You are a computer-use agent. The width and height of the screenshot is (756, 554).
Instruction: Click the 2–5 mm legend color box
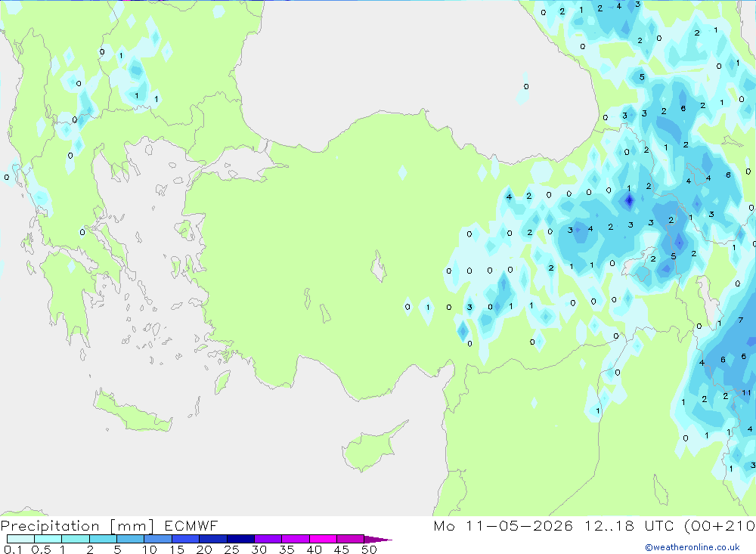(103, 539)
